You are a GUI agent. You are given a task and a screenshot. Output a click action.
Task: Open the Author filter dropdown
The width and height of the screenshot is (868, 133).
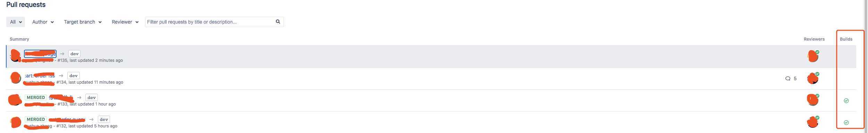click(x=43, y=22)
